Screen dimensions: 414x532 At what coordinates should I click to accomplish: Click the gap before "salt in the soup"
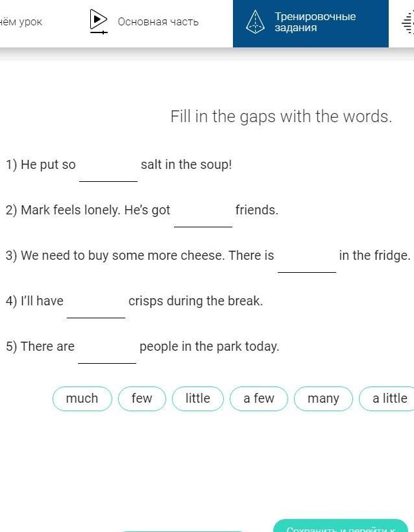click(108, 169)
